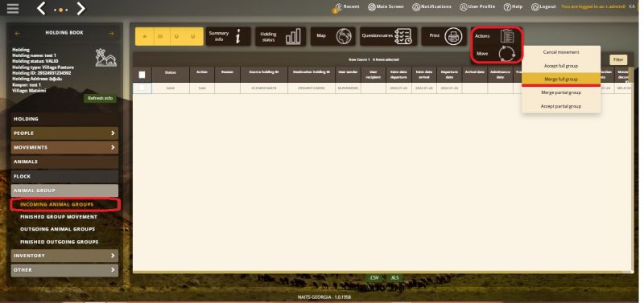Image resolution: width=644 pixels, height=303 pixels.
Task: Click the second yellow toolbar segment
Action: point(160,36)
